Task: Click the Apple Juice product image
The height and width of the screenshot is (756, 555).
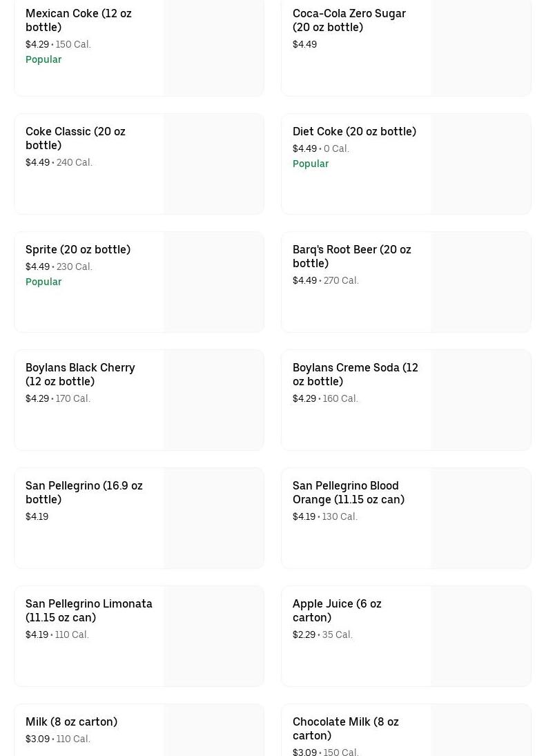Action: click(x=481, y=637)
